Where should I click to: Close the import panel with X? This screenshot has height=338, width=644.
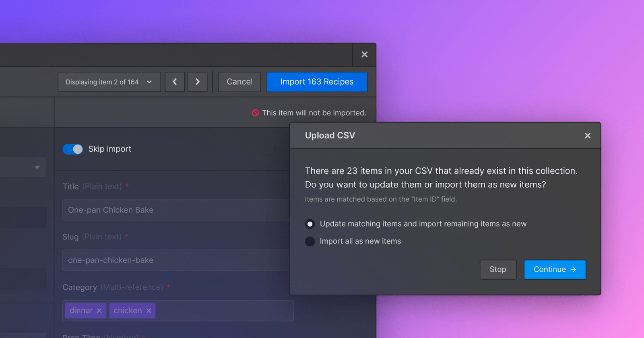click(x=364, y=54)
